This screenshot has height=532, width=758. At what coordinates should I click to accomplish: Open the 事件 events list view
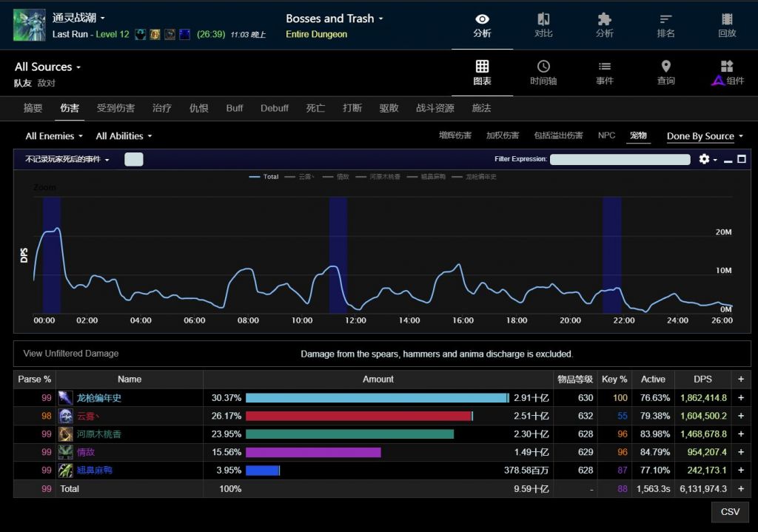(604, 73)
